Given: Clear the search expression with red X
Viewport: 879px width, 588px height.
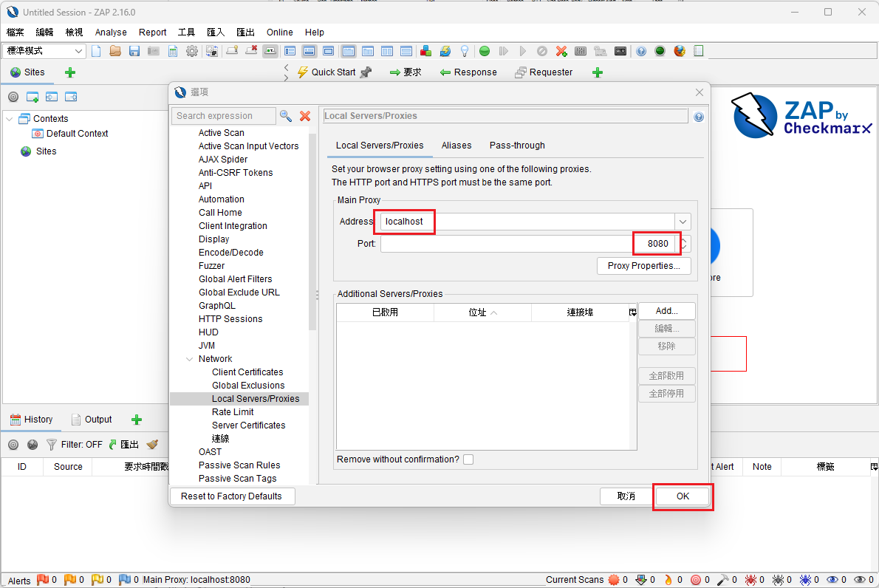Looking at the screenshot, I should [305, 116].
